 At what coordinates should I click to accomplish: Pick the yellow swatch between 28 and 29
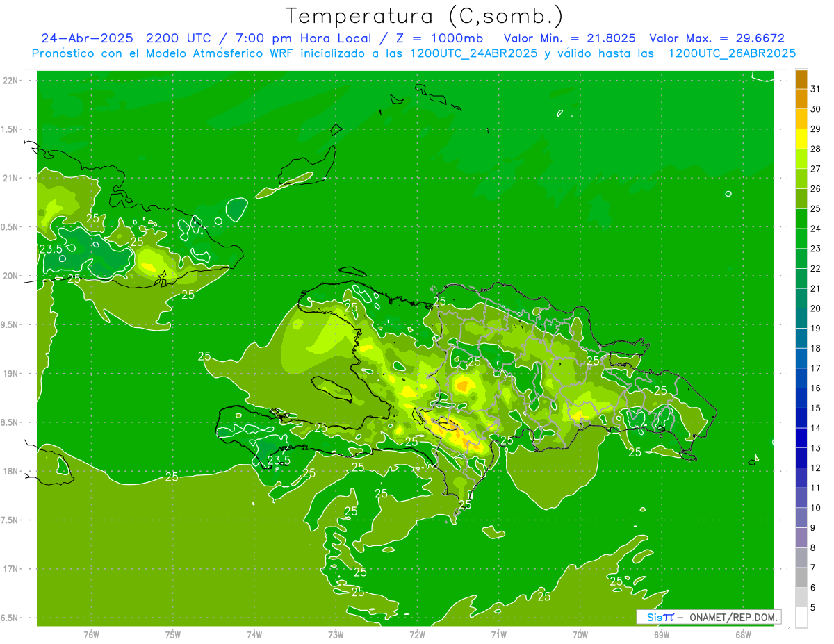(x=801, y=139)
